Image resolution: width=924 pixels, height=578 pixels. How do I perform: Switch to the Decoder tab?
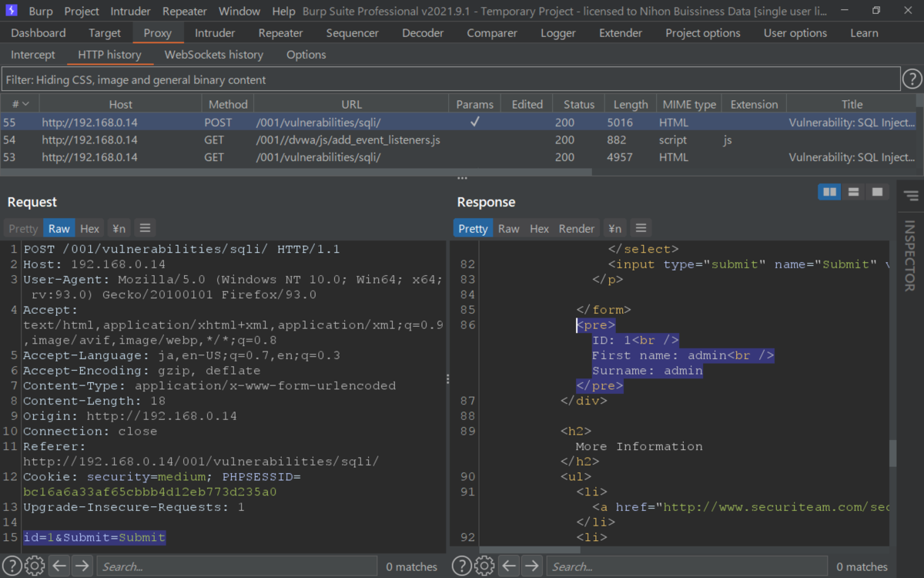[423, 33]
